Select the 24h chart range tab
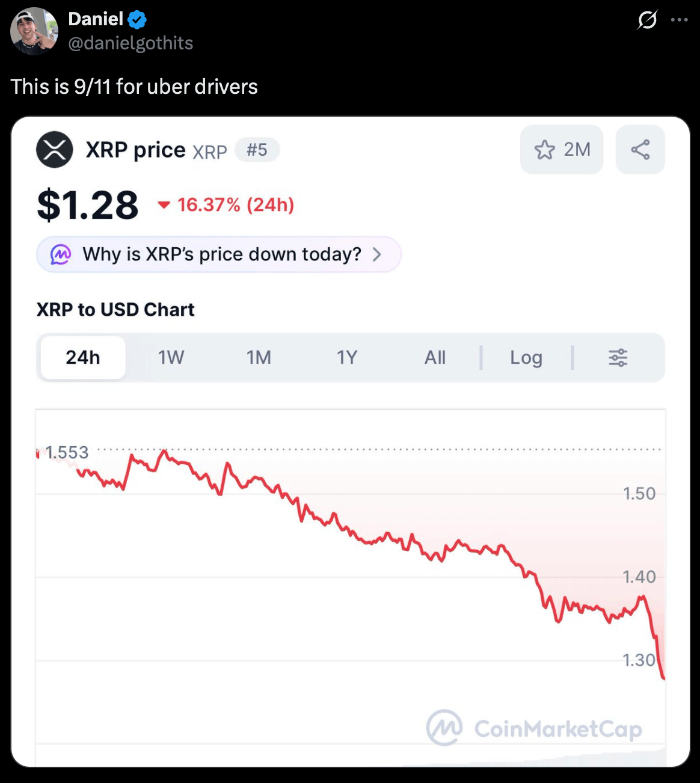 83,358
